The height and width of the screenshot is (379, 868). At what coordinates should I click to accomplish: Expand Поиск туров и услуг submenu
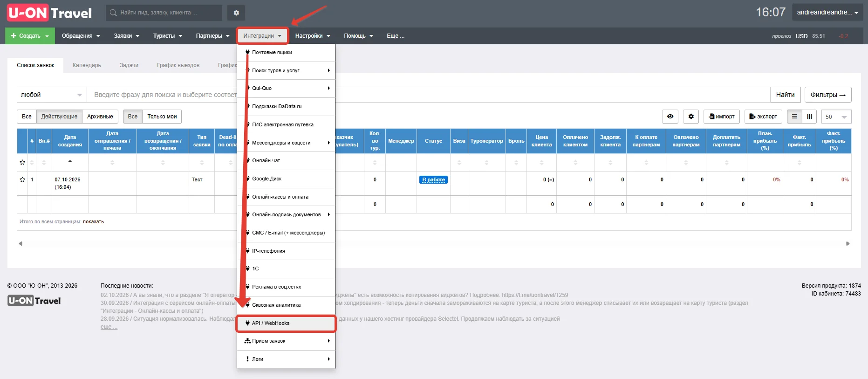pyautogui.click(x=286, y=70)
